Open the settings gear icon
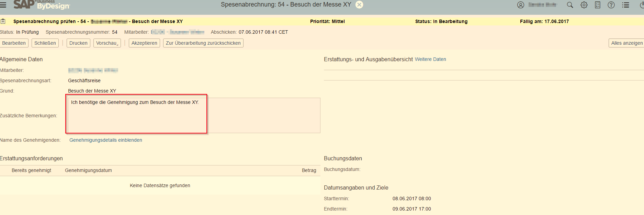This screenshot has width=644, height=215. click(x=584, y=5)
